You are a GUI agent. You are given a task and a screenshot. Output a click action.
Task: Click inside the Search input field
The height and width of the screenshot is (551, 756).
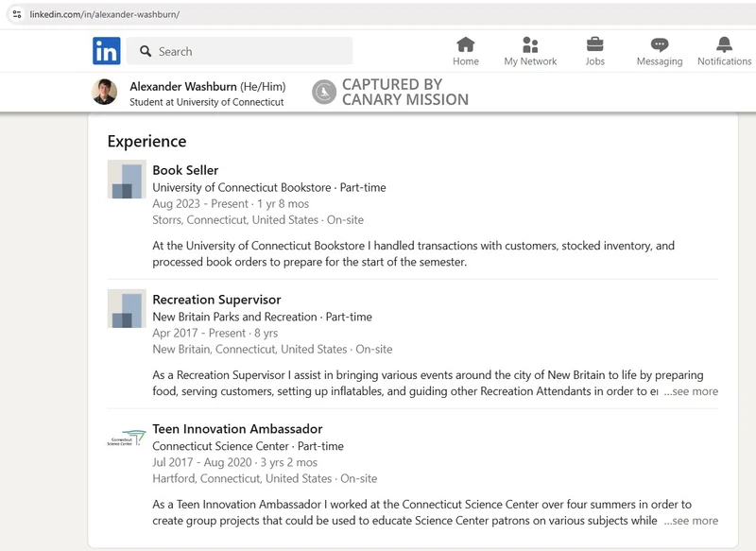pos(239,51)
